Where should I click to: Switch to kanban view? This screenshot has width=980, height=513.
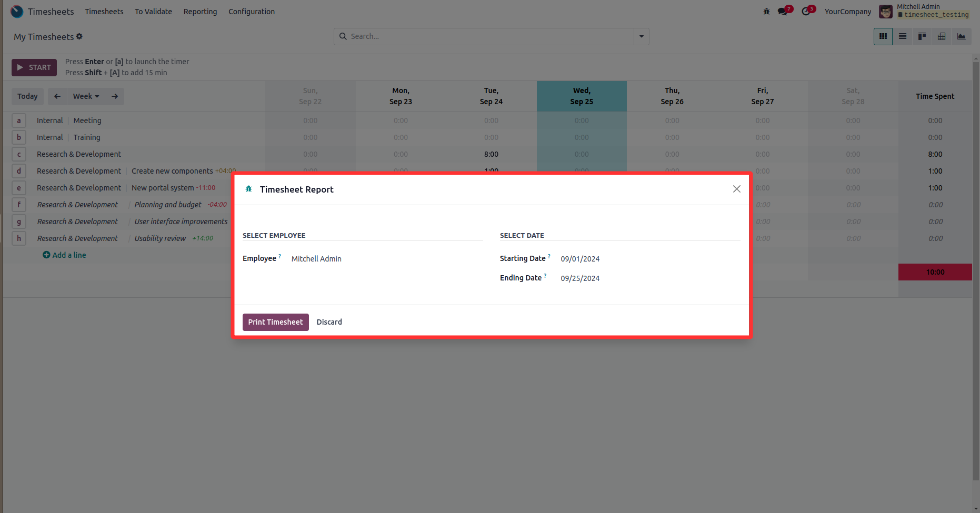click(x=922, y=36)
